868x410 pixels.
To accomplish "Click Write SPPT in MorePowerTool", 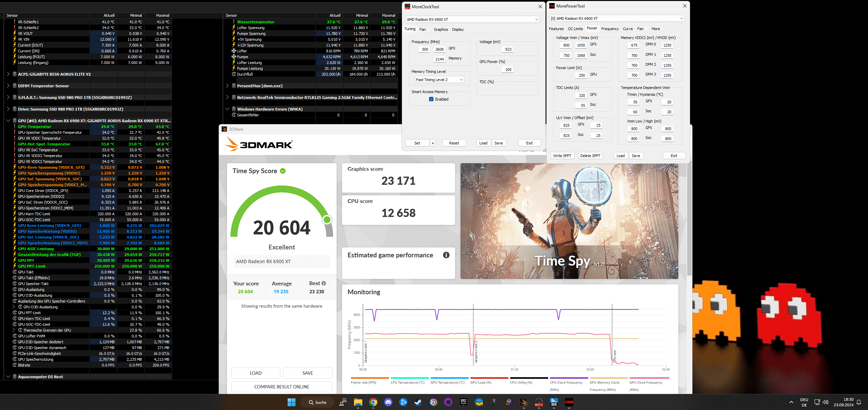I will pos(562,156).
